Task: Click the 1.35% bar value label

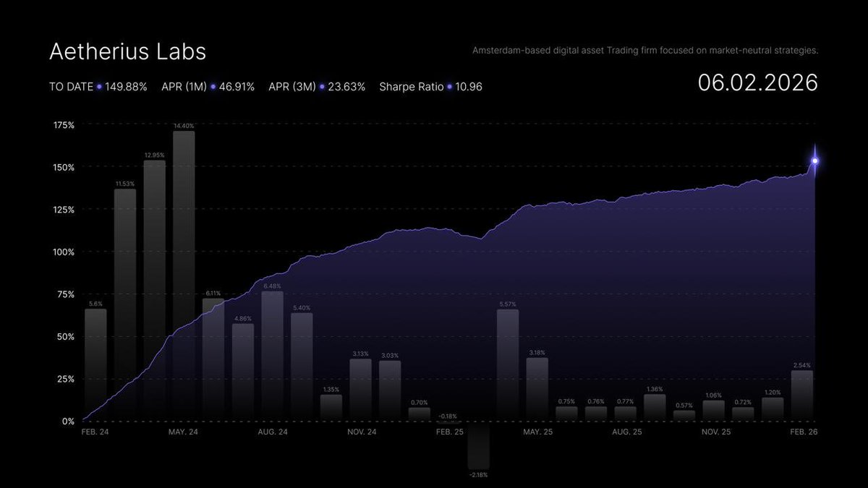Action: pos(331,390)
